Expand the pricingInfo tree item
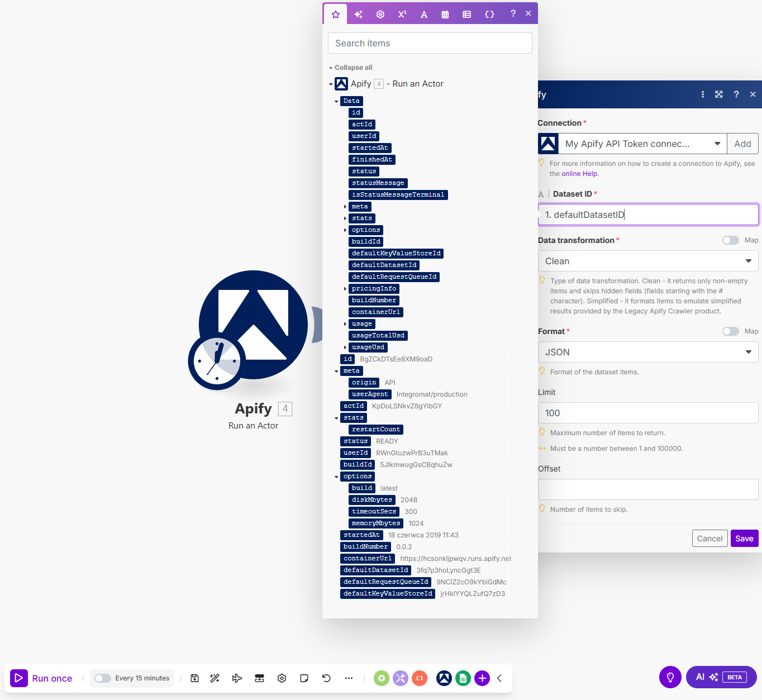This screenshot has width=762, height=700. point(345,289)
